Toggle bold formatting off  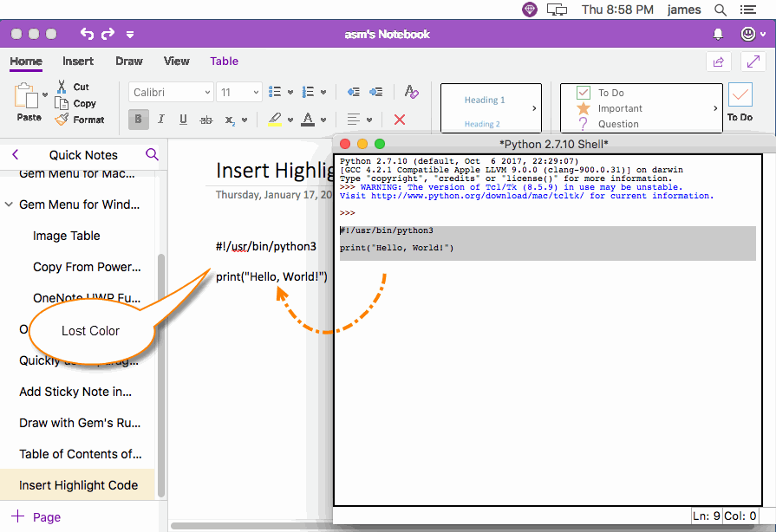(x=138, y=120)
